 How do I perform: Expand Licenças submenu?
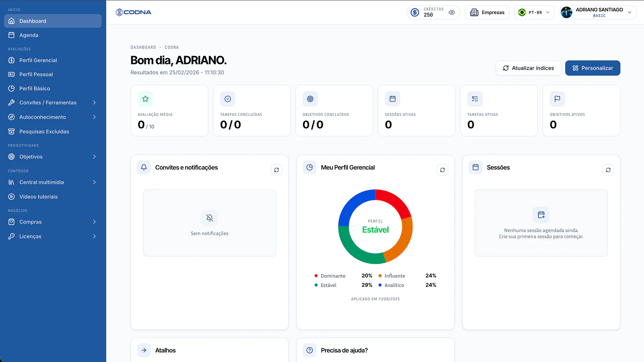click(94, 236)
